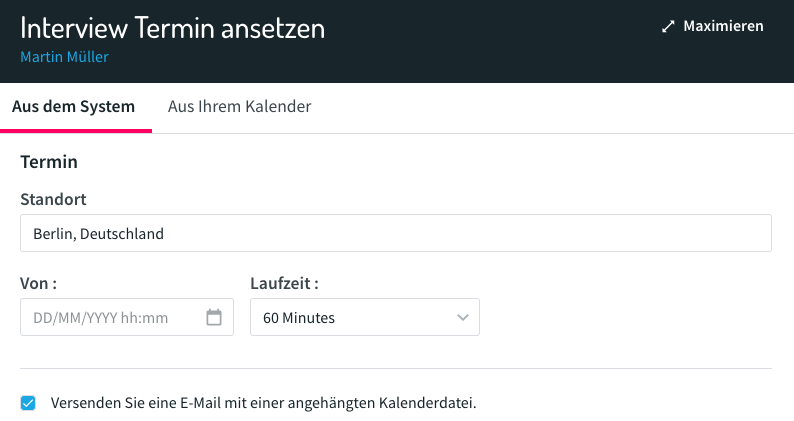Click the DD/MM/YYYY hh:mm placeholder text
The image size is (794, 421).
[100, 318]
